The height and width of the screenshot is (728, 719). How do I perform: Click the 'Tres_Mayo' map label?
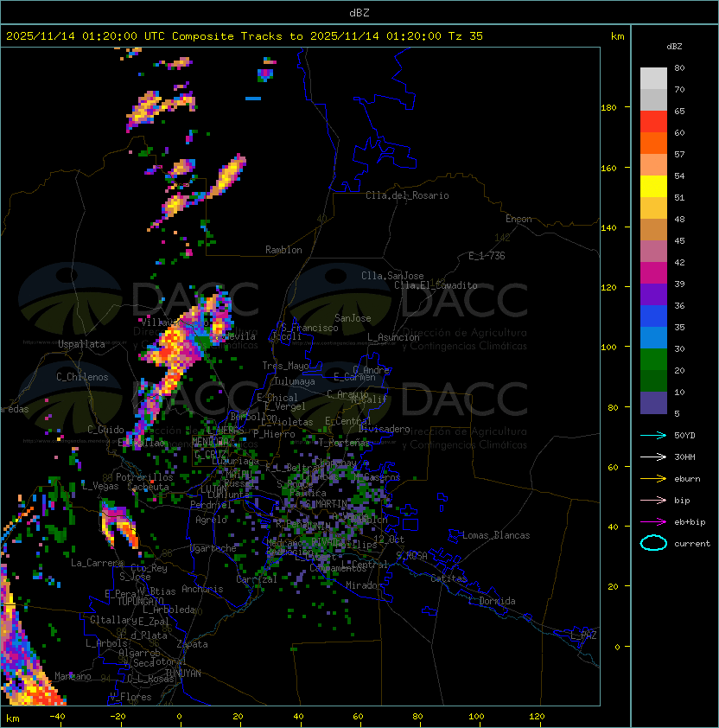click(285, 366)
